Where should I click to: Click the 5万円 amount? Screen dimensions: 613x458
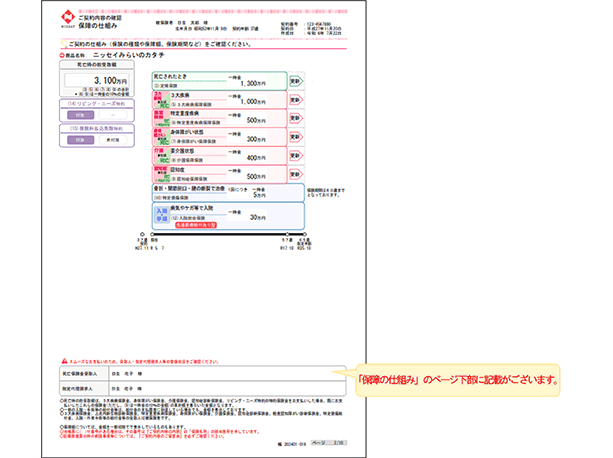259,195
